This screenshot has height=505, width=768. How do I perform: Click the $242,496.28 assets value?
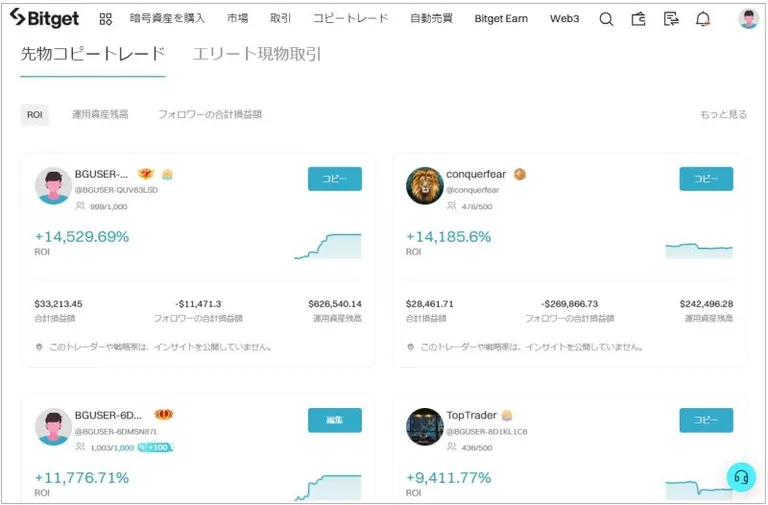point(706,304)
